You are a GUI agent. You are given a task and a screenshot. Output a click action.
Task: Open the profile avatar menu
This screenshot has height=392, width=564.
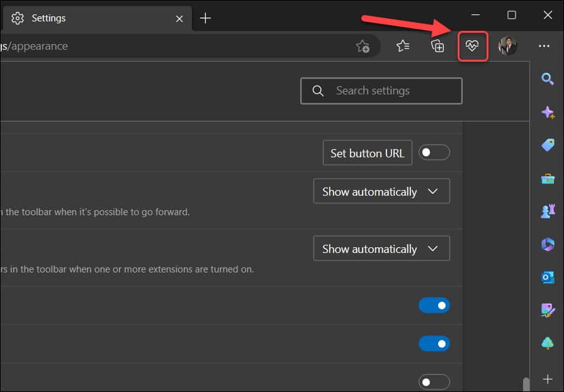[507, 45]
